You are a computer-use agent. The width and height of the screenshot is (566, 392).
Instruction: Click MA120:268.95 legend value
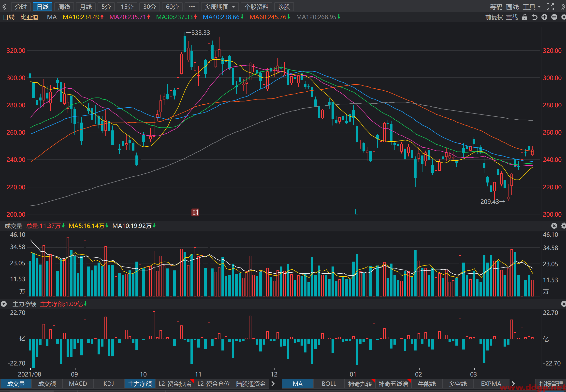(318, 17)
